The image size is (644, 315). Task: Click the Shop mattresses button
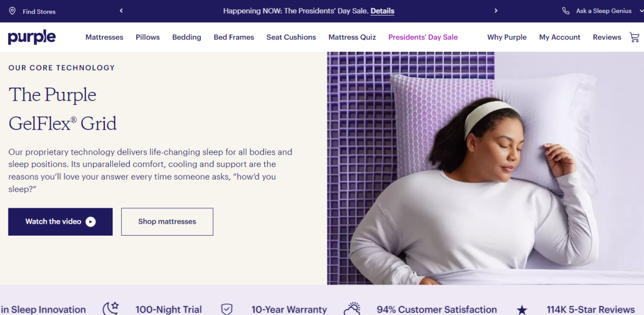click(167, 222)
